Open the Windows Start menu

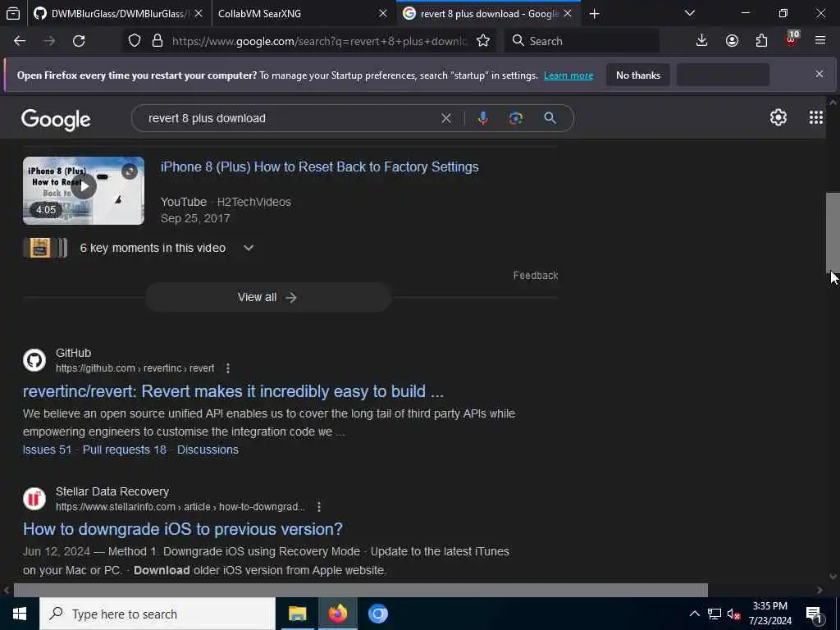[x=20, y=614]
